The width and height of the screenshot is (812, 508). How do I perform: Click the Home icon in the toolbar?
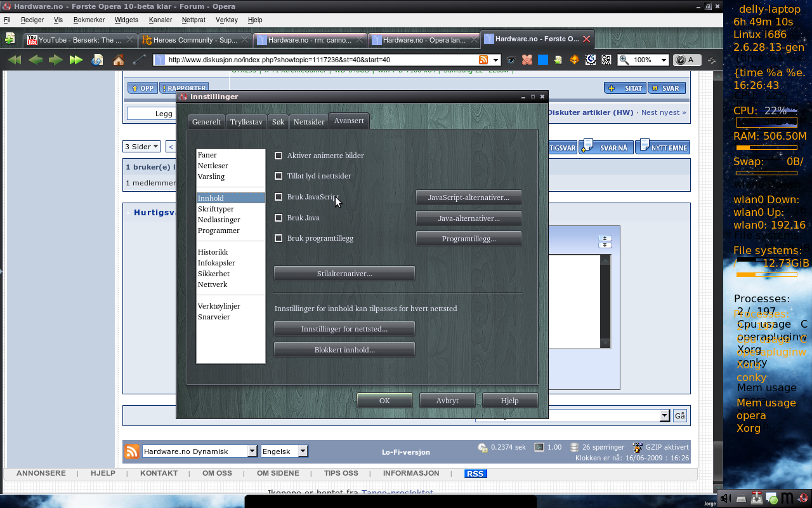click(119, 60)
